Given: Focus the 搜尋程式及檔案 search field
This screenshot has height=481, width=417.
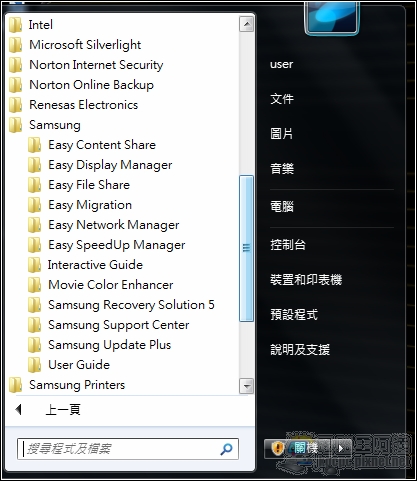Looking at the screenshot, I should click(128, 449).
